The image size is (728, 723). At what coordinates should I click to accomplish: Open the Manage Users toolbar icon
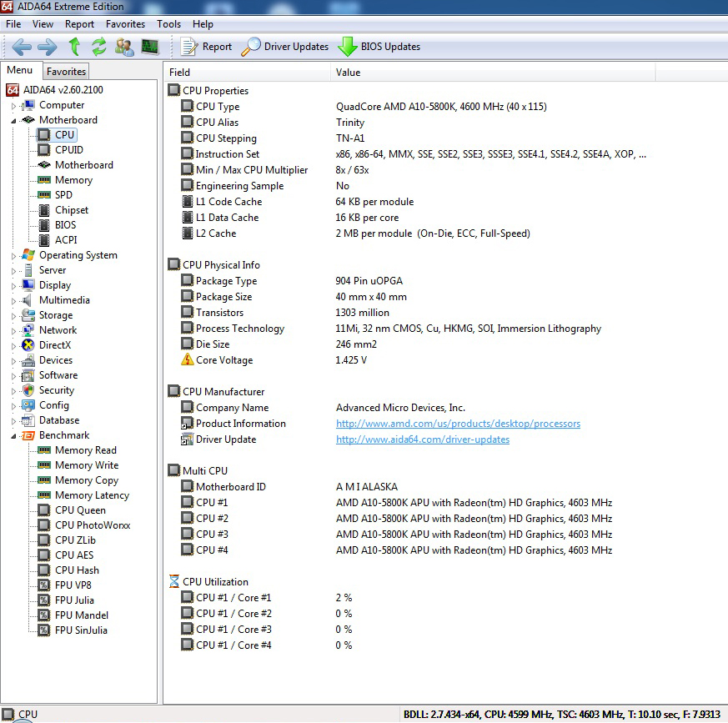point(124,47)
